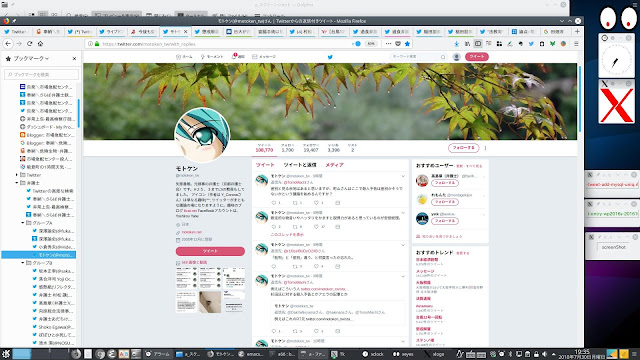This screenshot has height=360, width=640.
Task: Select highlighted モトケン bookmark entry
Action: [x=39, y=255]
